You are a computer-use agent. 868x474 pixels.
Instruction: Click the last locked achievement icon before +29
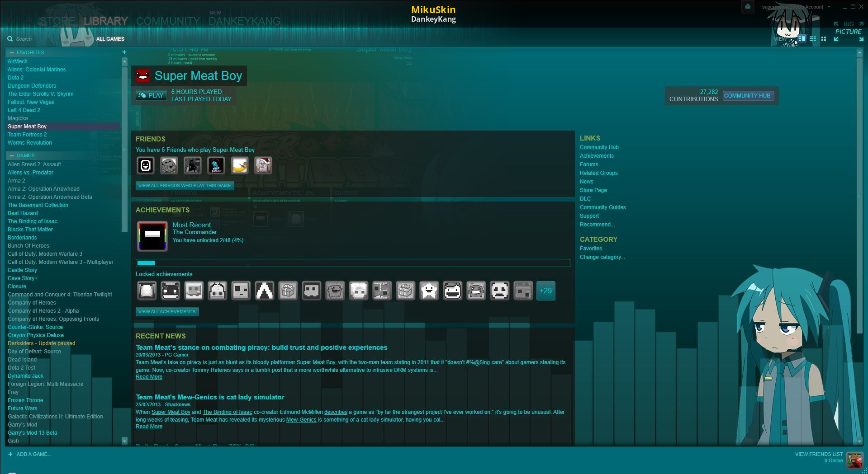coord(523,291)
